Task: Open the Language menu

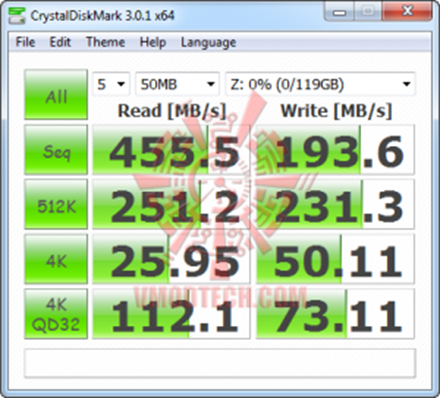Action: (x=208, y=42)
